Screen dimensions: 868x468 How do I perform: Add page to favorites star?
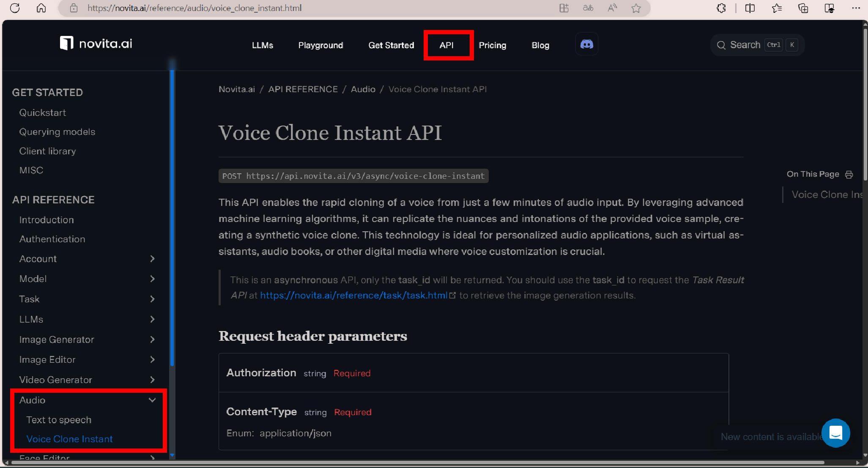[x=636, y=8]
